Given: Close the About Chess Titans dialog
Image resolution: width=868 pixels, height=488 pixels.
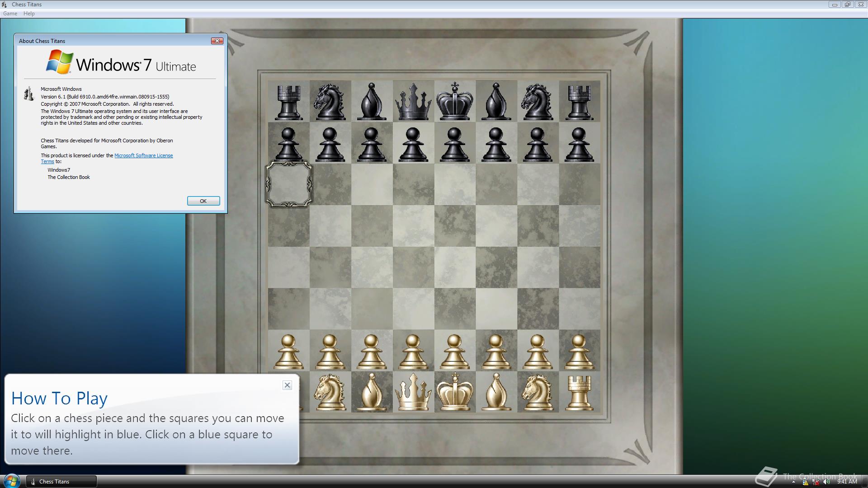Looking at the screenshot, I should click(217, 41).
